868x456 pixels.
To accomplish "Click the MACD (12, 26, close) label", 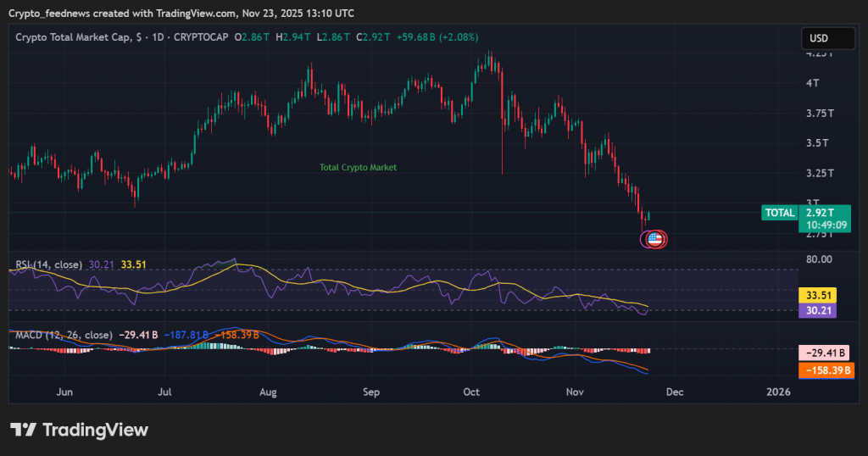I will pos(64,335).
